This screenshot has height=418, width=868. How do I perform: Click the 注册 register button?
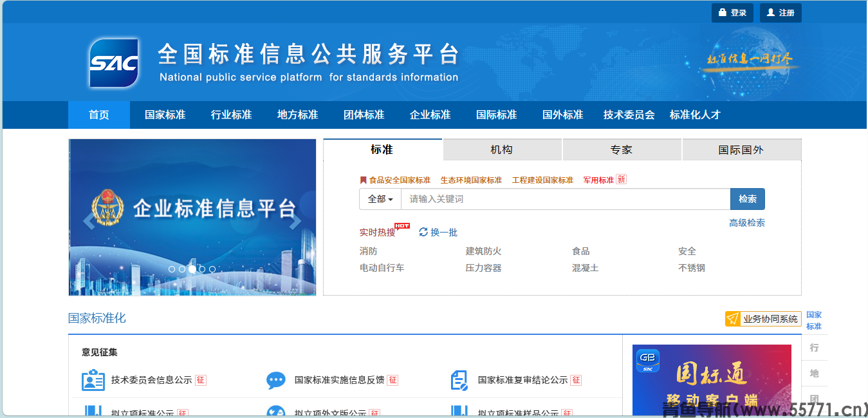pyautogui.click(x=780, y=13)
